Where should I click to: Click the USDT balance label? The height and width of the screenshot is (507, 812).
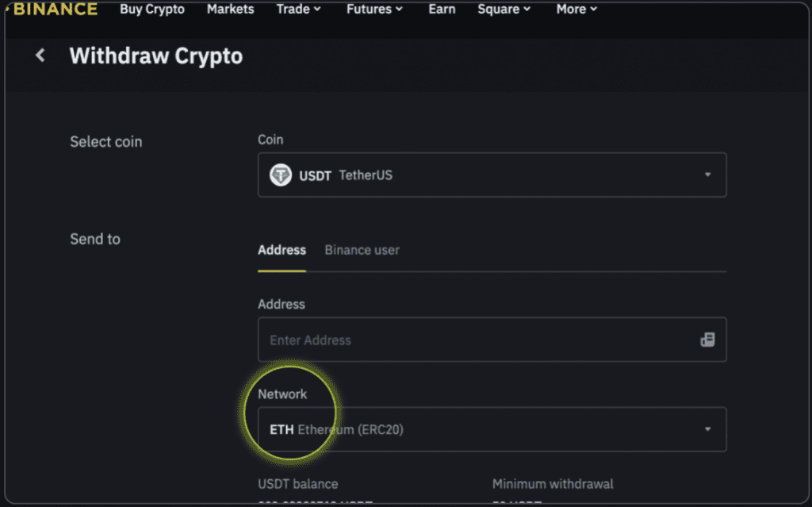click(x=297, y=484)
